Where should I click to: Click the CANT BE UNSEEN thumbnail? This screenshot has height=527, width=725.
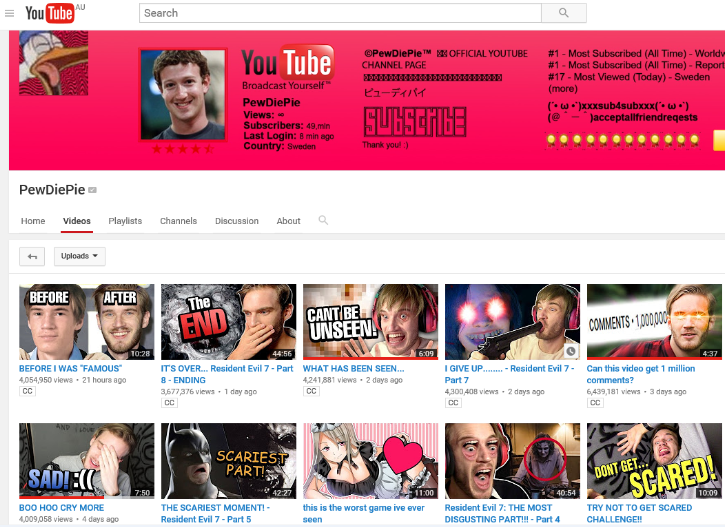pyautogui.click(x=370, y=322)
